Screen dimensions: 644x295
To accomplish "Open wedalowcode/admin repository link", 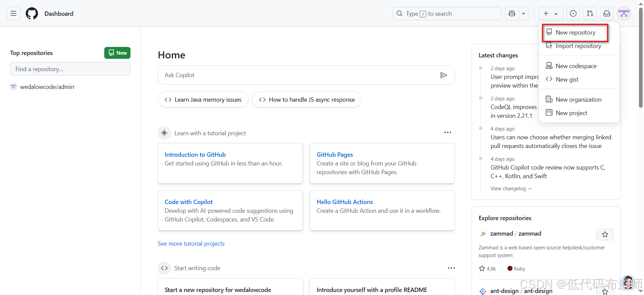I will pyautogui.click(x=47, y=87).
